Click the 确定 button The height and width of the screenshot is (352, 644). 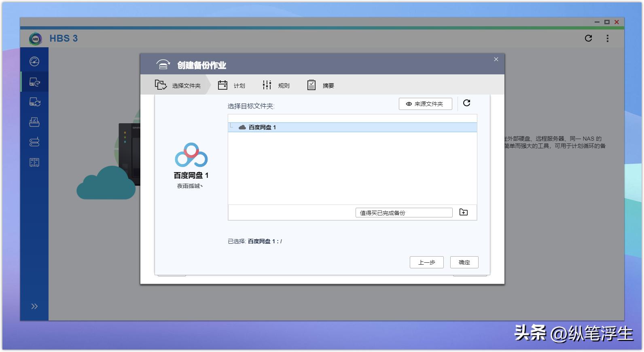[464, 262]
